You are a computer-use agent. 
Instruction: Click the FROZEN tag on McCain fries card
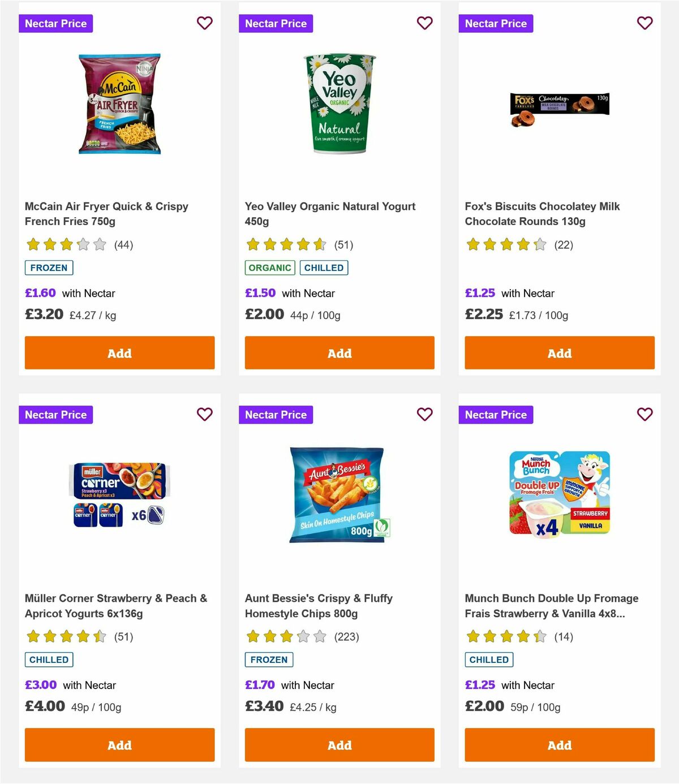[49, 268]
